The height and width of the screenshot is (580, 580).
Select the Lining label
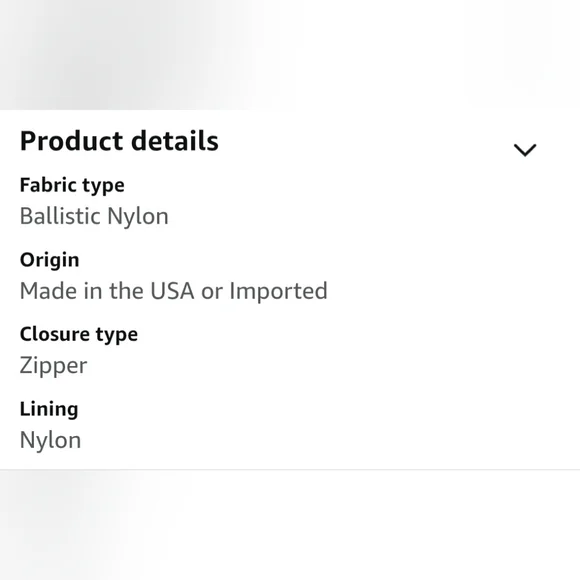[49, 409]
